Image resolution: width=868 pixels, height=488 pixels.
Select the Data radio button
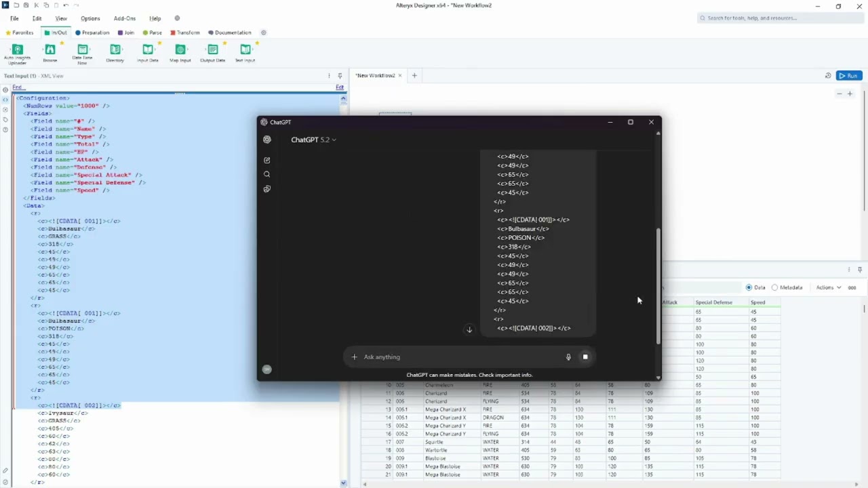tap(749, 287)
